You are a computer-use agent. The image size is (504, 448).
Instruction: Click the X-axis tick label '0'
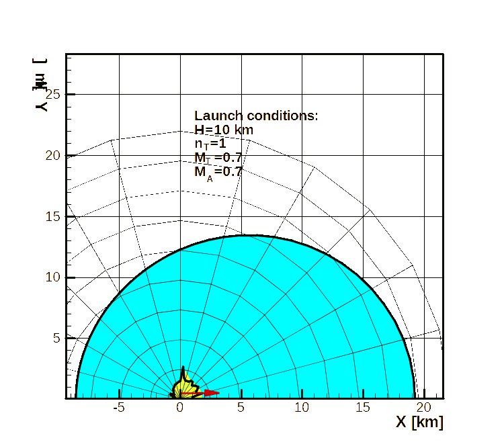180,408
